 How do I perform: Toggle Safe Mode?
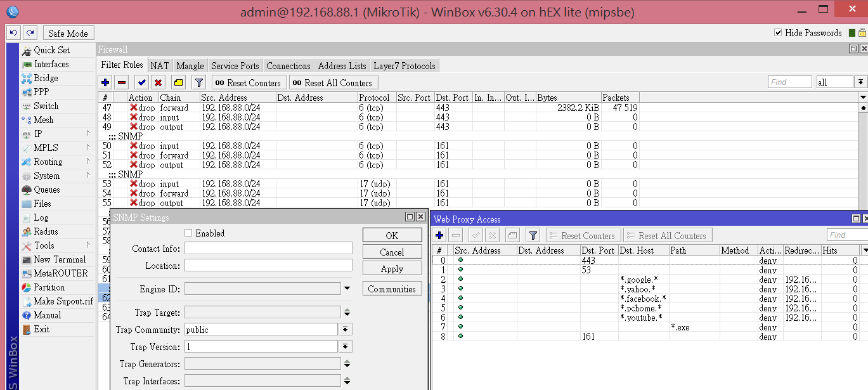[x=68, y=32]
